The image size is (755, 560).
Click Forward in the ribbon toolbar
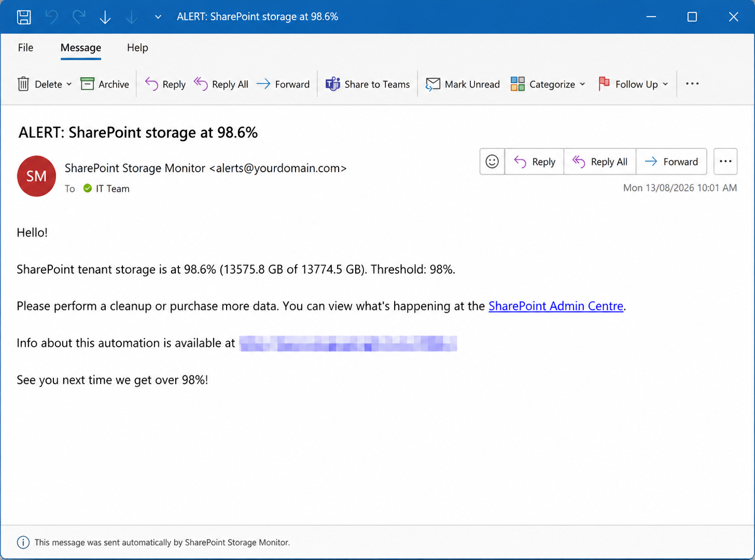pos(283,84)
